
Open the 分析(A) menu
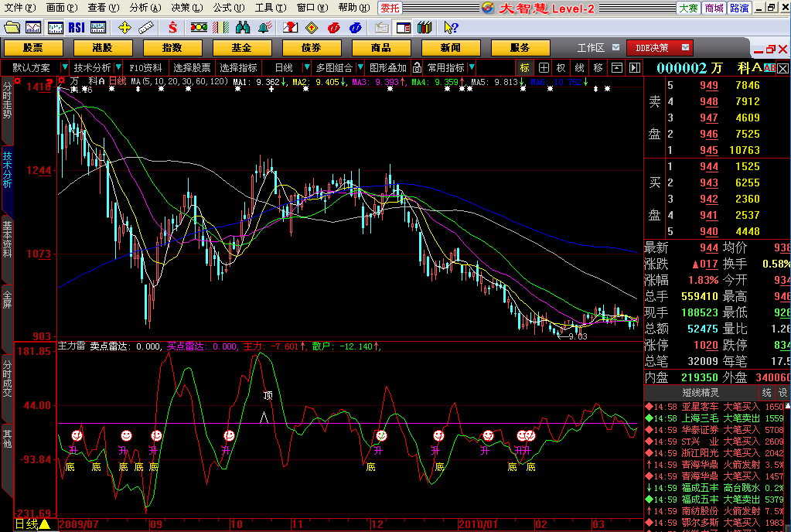(145, 8)
